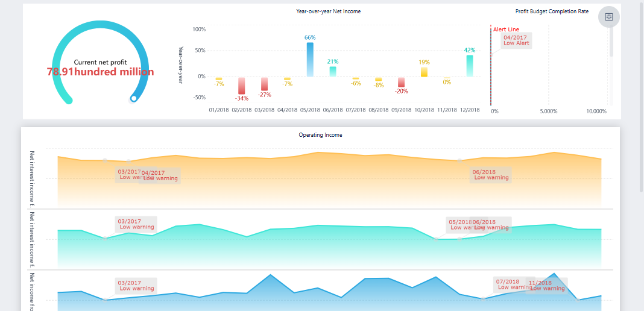Click the page's main vertical scrollbar
Viewport: 644px width, 311px height.
[x=640, y=96]
